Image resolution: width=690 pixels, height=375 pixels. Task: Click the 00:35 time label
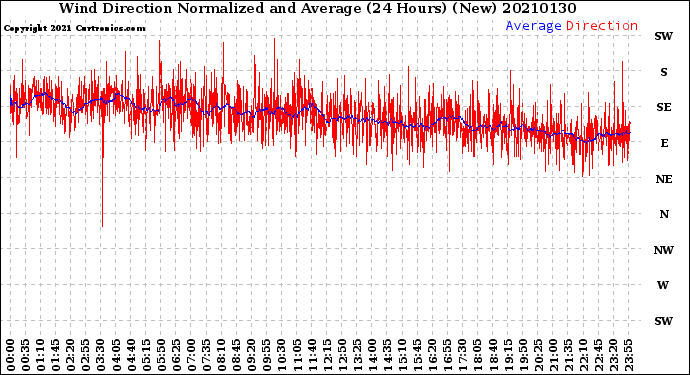tap(26, 355)
